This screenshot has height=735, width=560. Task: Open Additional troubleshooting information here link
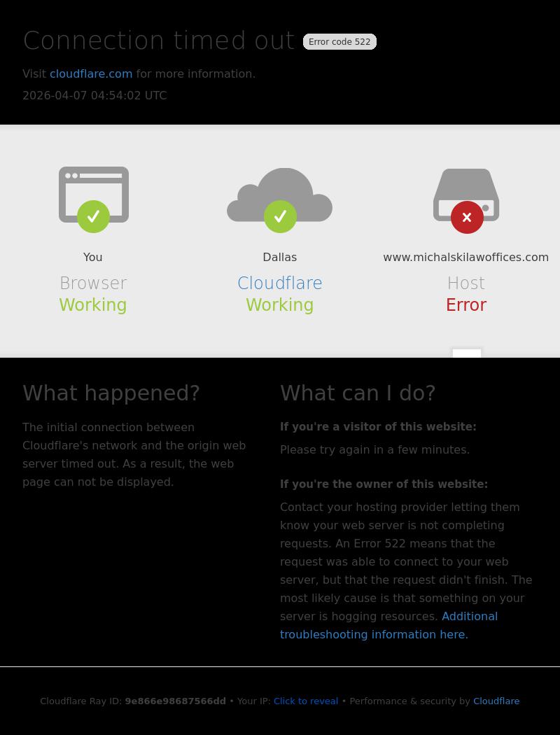388,625
